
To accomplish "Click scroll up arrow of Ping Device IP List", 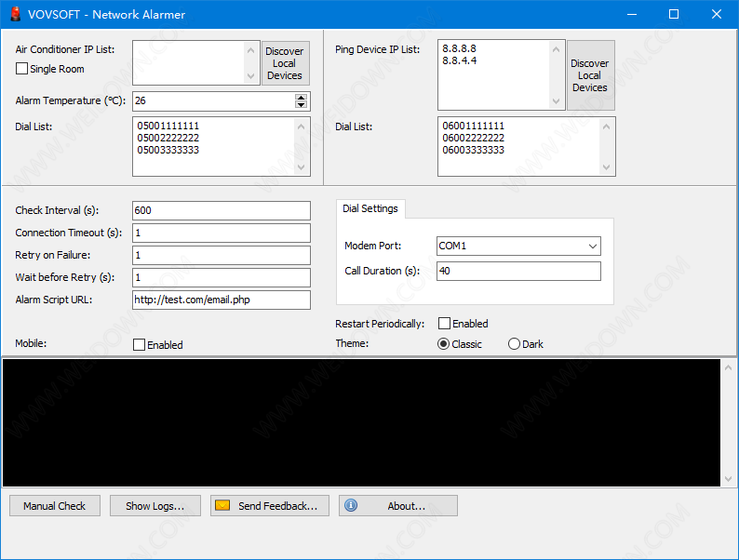I will 557,49.
